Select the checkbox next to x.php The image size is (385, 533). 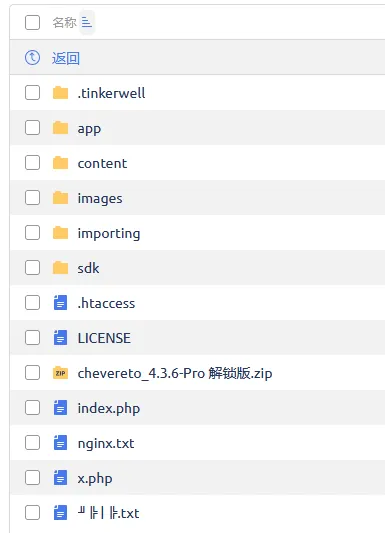32,478
